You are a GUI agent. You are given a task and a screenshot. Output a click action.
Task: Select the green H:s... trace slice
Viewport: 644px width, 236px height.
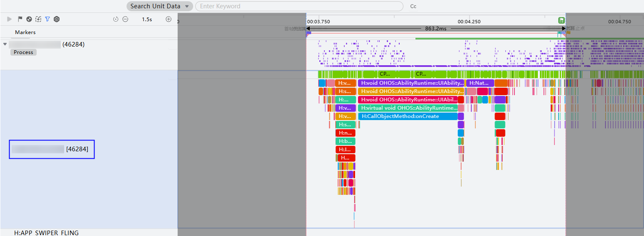346,125
